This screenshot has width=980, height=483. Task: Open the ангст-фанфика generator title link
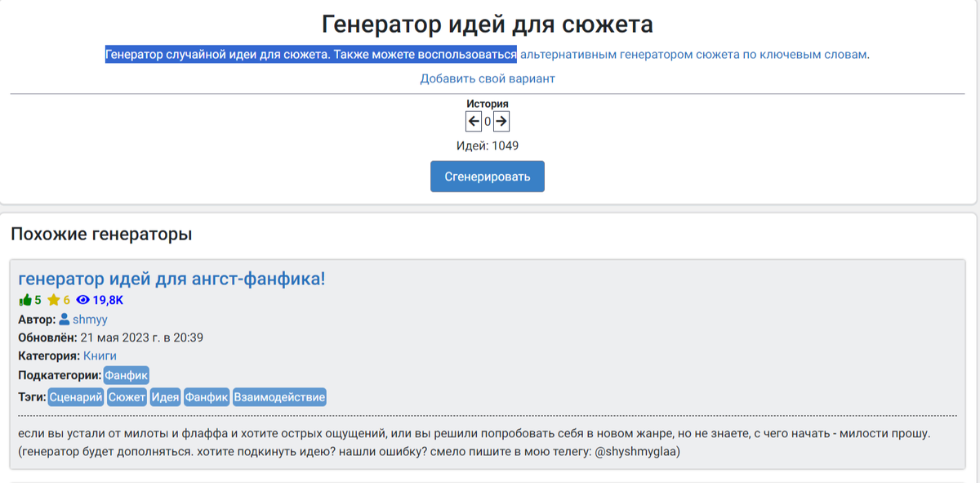click(x=171, y=277)
